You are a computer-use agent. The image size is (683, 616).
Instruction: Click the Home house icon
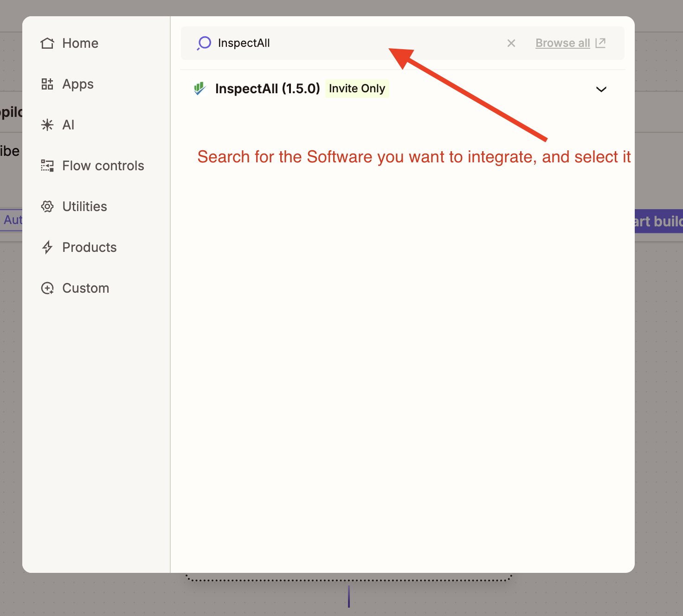pyautogui.click(x=47, y=43)
